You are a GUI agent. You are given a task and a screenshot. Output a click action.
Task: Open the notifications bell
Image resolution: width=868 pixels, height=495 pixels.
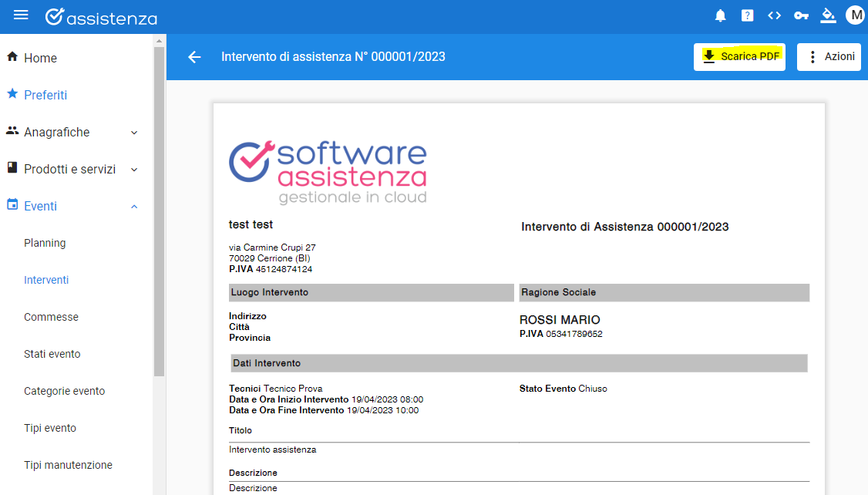tap(720, 16)
